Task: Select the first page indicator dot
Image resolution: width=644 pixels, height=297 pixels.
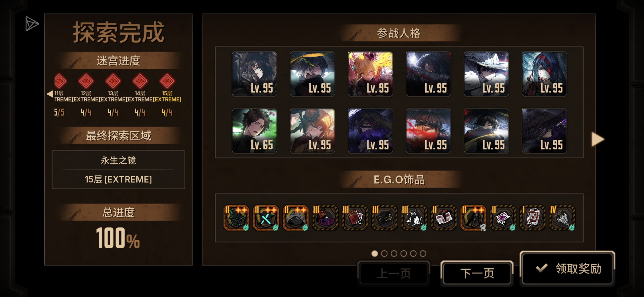Action: [375, 254]
